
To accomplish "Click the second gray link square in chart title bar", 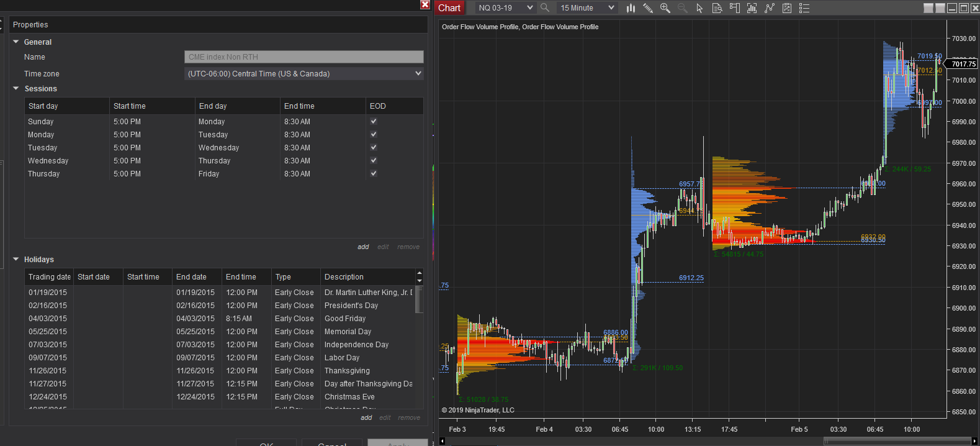I will (x=940, y=8).
